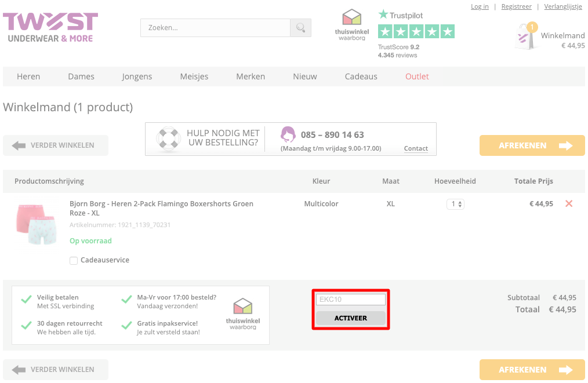588x383 pixels.
Task: Open the Cadeaus menu
Action: pyautogui.click(x=361, y=76)
